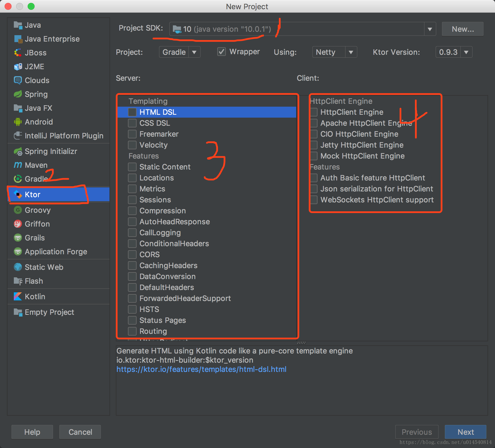The width and height of the screenshot is (495, 448).
Task: Click the Java project type icon
Action: coord(18,25)
